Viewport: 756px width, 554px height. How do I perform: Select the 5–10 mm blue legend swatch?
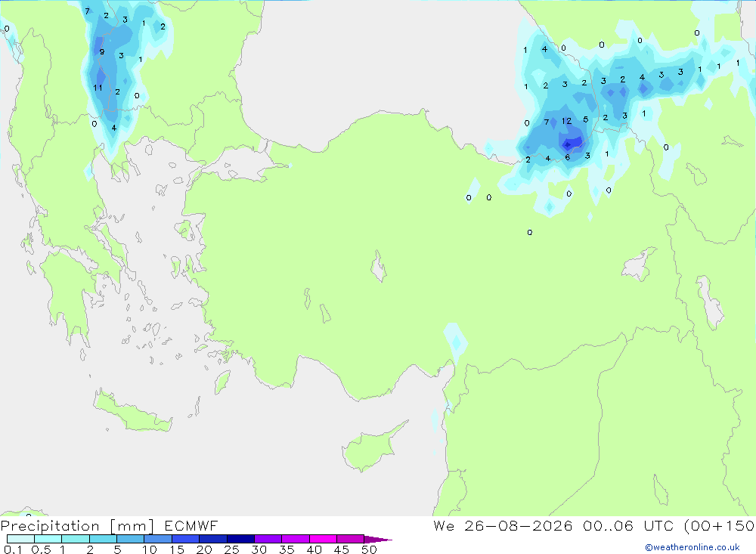(131, 539)
